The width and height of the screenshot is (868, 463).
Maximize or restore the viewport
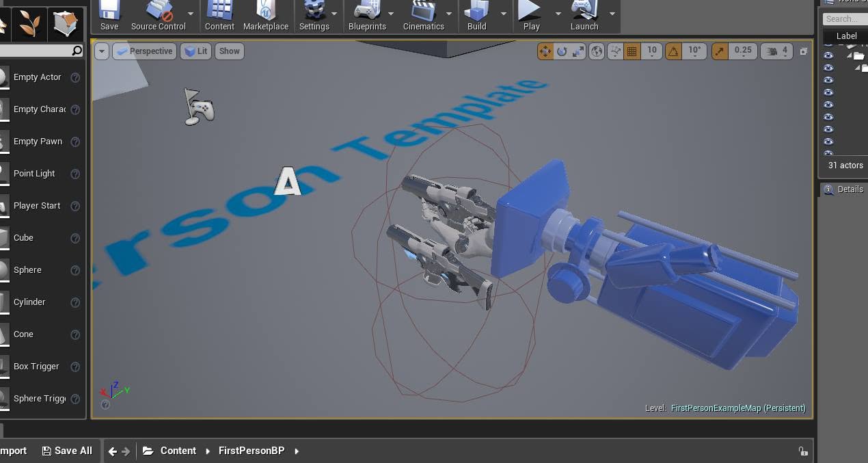804,51
